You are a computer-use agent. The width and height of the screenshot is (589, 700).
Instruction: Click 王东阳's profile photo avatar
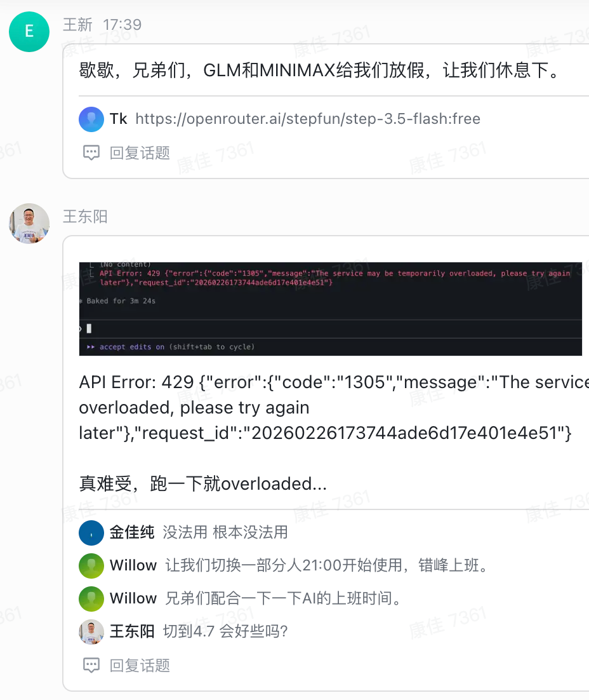click(x=29, y=224)
